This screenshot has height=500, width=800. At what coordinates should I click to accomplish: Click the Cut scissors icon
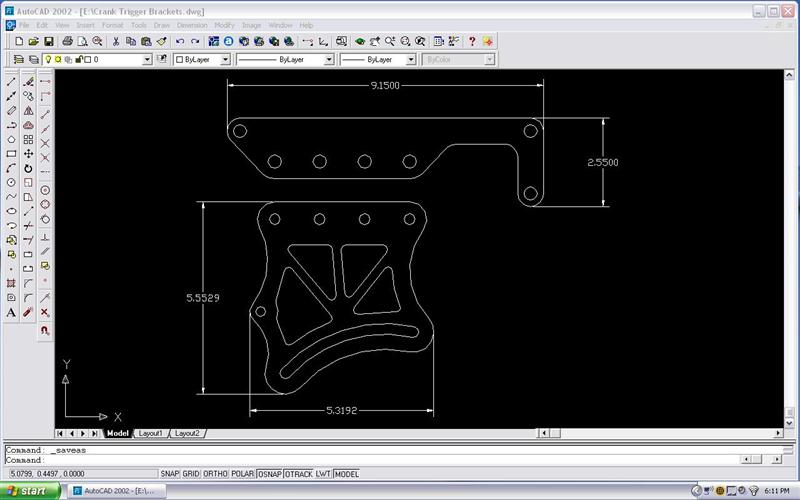(x=117, y=42)
